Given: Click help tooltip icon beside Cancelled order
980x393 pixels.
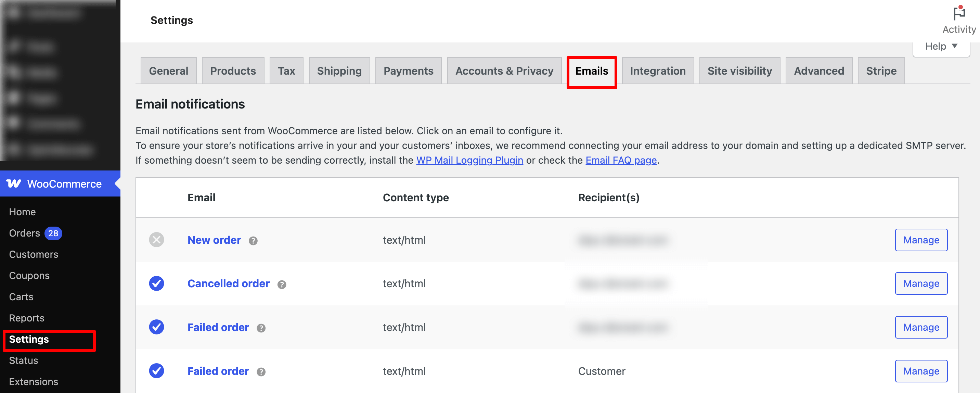Looking at the screenshot, I should [282, 284].
